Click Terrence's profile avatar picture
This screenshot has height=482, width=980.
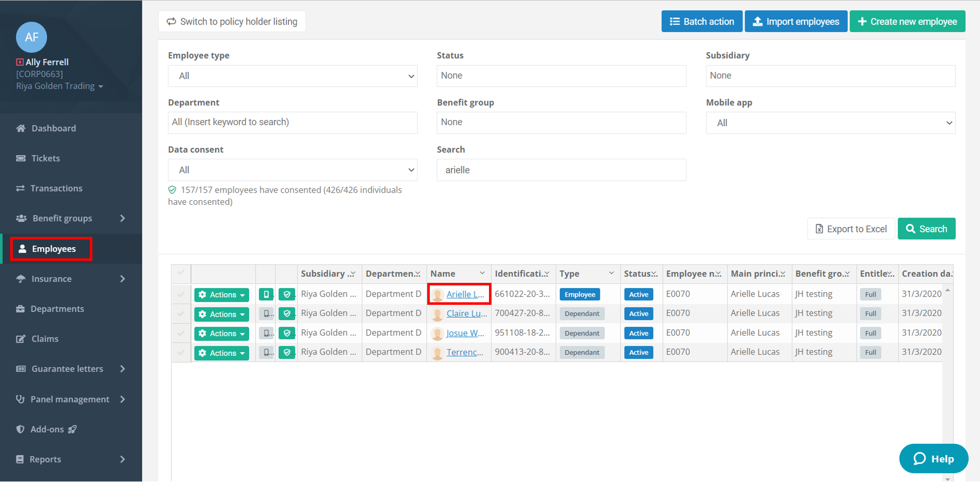pos(437,353)
